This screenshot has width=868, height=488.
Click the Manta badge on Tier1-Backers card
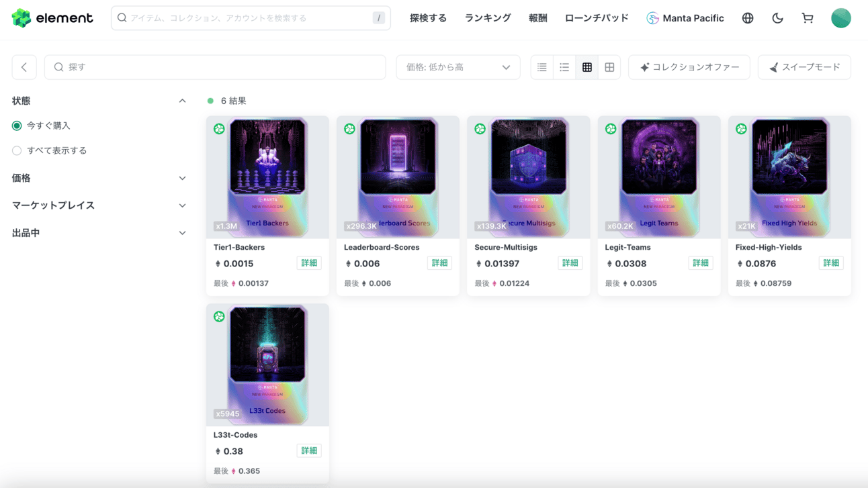219,129
